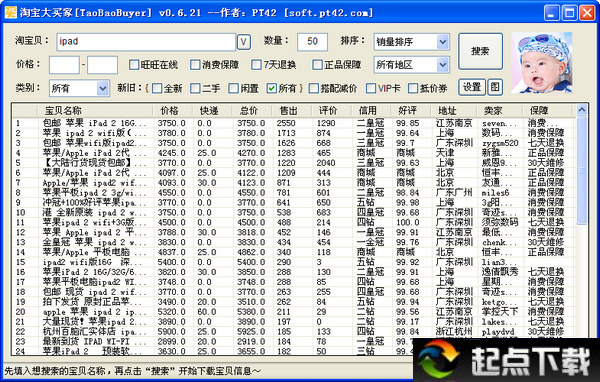Viewport: 600px width, 382px height.
Task: Click total price 5400.0 in row 15
Action: coord(251,262)
